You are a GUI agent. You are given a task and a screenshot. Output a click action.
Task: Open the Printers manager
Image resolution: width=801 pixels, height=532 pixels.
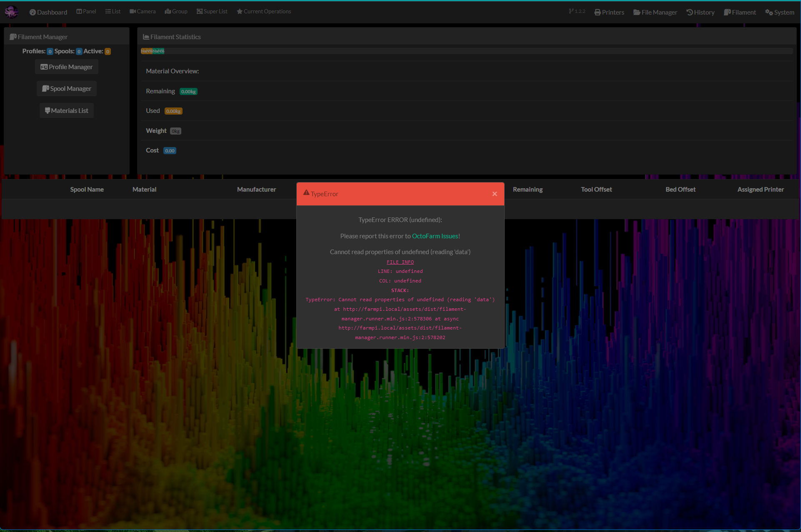[609, 12]
